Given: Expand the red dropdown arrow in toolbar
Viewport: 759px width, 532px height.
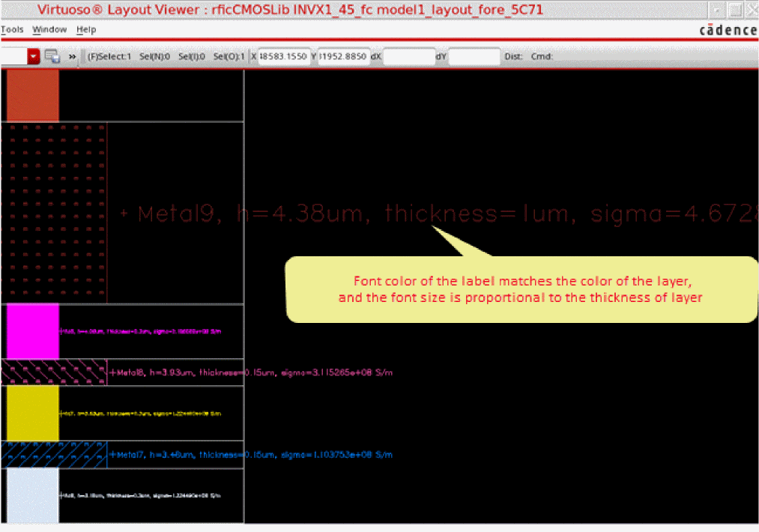Looking at the screenshot, I should click(x=34, y=56).
